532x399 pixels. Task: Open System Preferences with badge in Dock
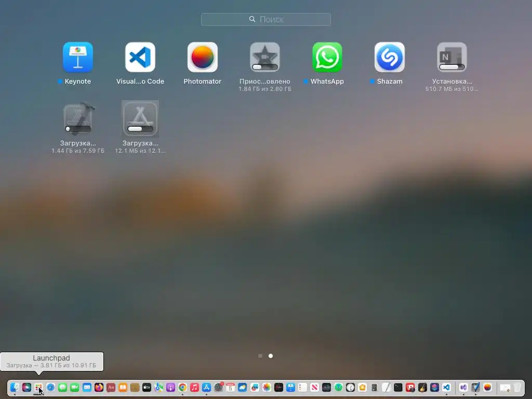pyautogui.click(x=219, y=387)
